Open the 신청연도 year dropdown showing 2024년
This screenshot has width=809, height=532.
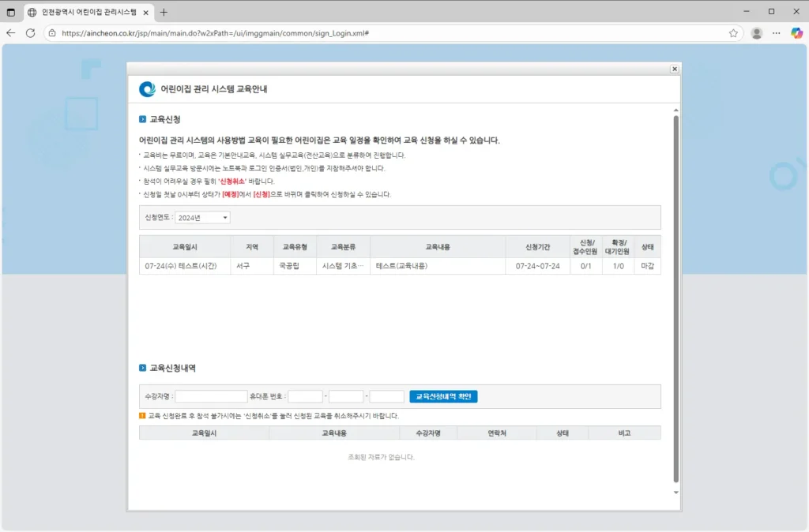(201, 218)
